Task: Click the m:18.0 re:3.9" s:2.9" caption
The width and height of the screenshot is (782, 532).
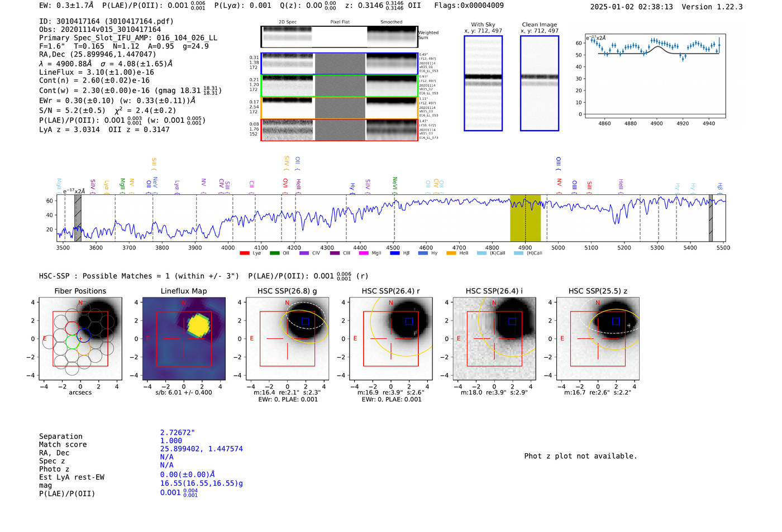Action: click(x=494, y=392)
